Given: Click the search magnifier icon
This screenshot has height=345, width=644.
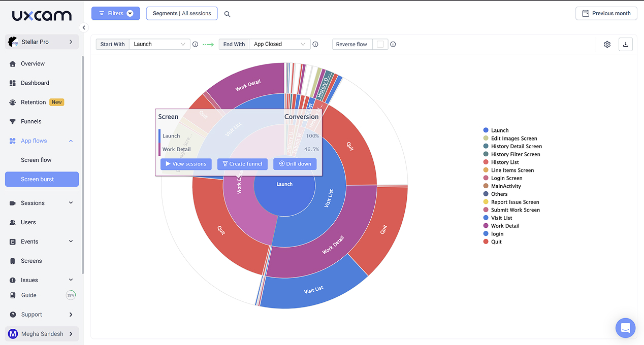Looking at the screenshot, I should coord(227,14).
